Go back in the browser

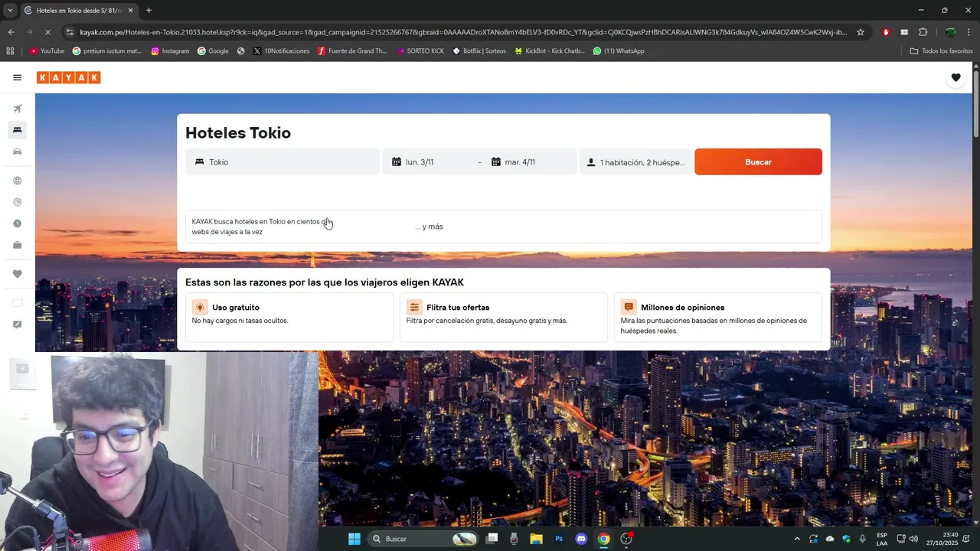coord(11,32)
